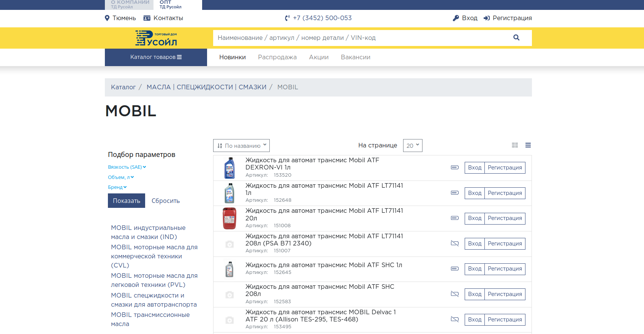The image size is (644, 334).
Task: Click Регистрация button for ATF SHC 208л
Action: tap(505, 294)
